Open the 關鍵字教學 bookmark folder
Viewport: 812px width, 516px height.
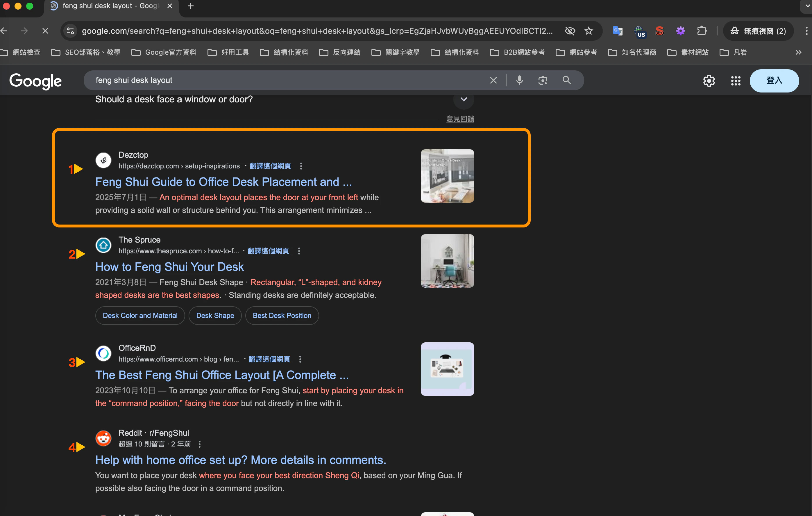pos(396,52)
